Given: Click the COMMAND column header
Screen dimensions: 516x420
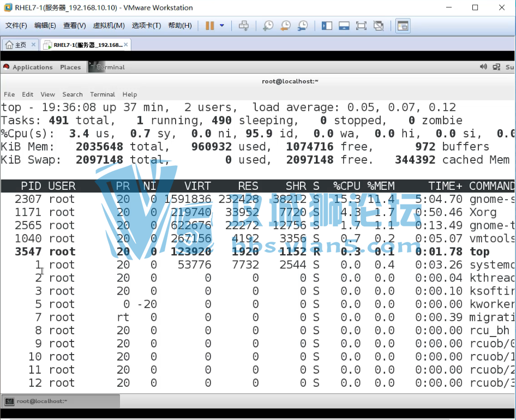Looking at the screenshot, I should click(492, 186).
